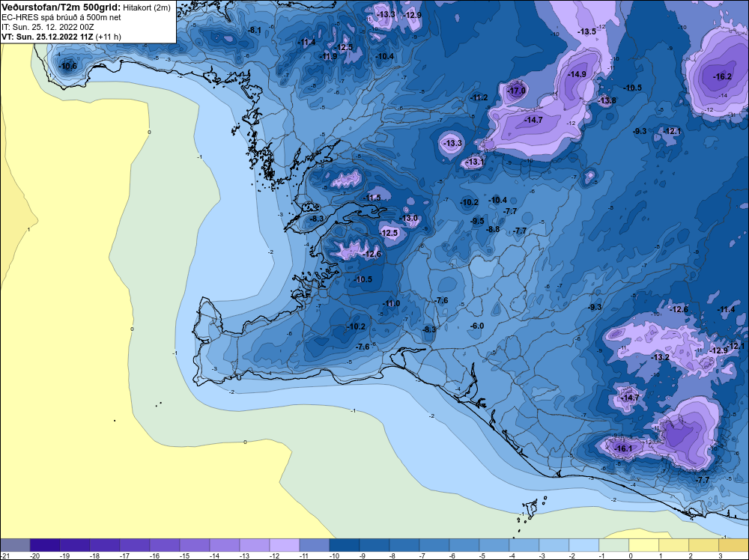This screenshot has width=749, height=560.
Task: Click the Veðurstofan/T2m 500grid title
Action: pyautogui.click(x=61, y=7)
